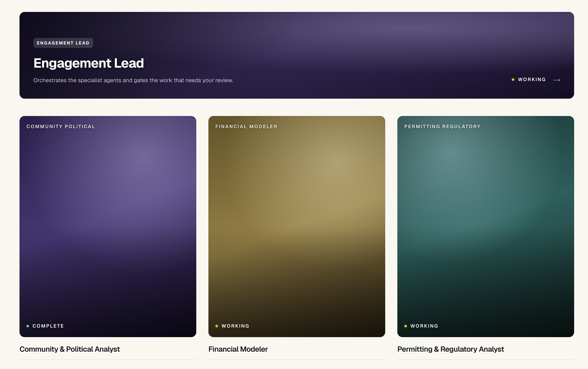Click the COMMUNITY POLITICAL label
Image resolution: width=588 pixels, height=369 pixels.
click(61, 126)
